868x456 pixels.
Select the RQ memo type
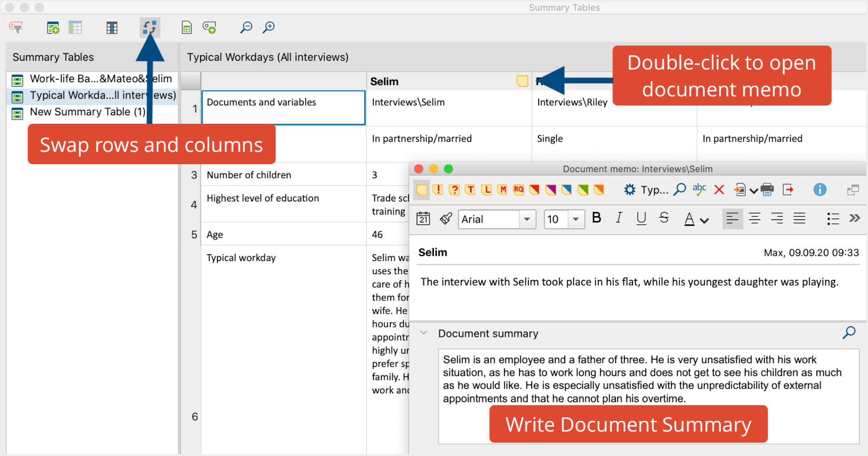coord(519,190)
